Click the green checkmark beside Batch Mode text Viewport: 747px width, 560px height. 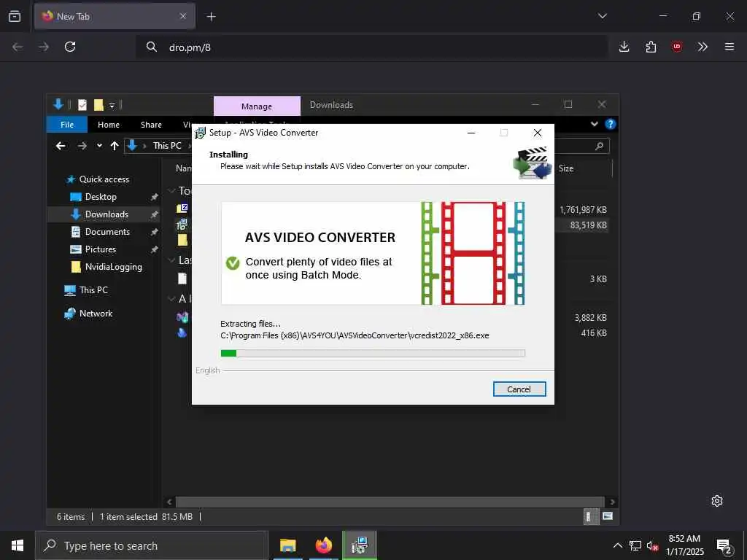pos(233,262)
